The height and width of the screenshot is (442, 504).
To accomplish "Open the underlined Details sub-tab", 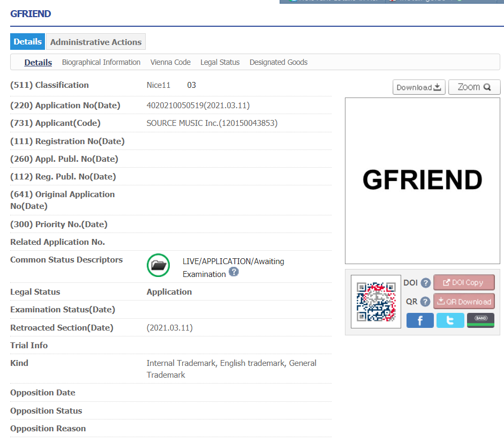I will pyautogui.click(x=38, y=62).
